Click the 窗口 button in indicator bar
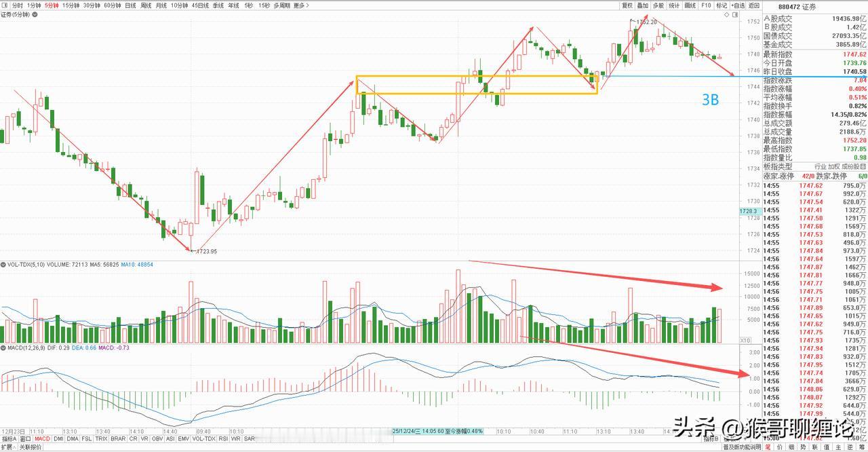The width and height of the screenshot is (868, 452). [x=25, y=438]
